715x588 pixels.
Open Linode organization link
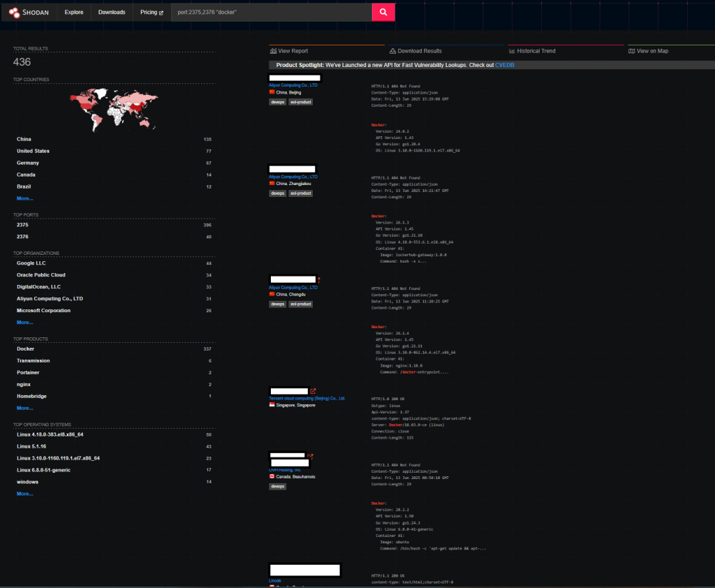point(275,581)
